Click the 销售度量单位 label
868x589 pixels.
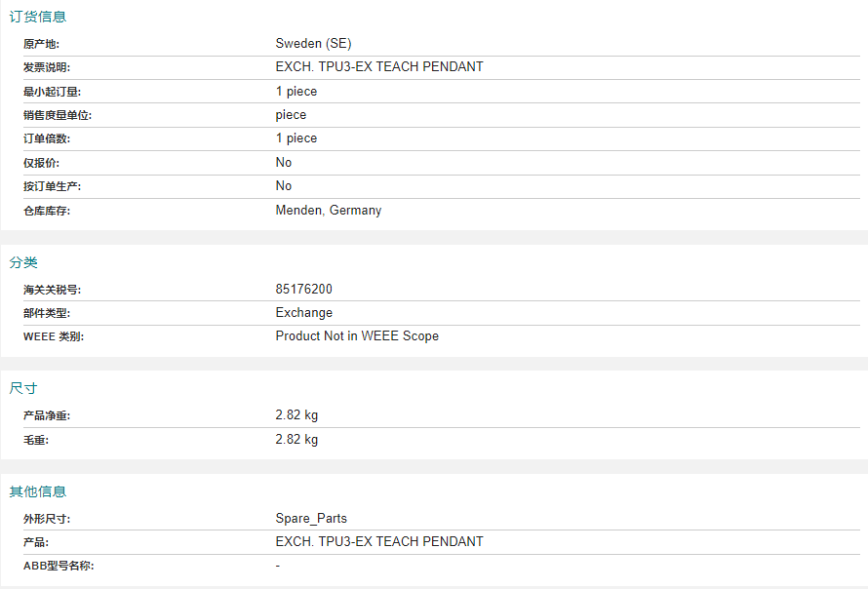(58, 115)
